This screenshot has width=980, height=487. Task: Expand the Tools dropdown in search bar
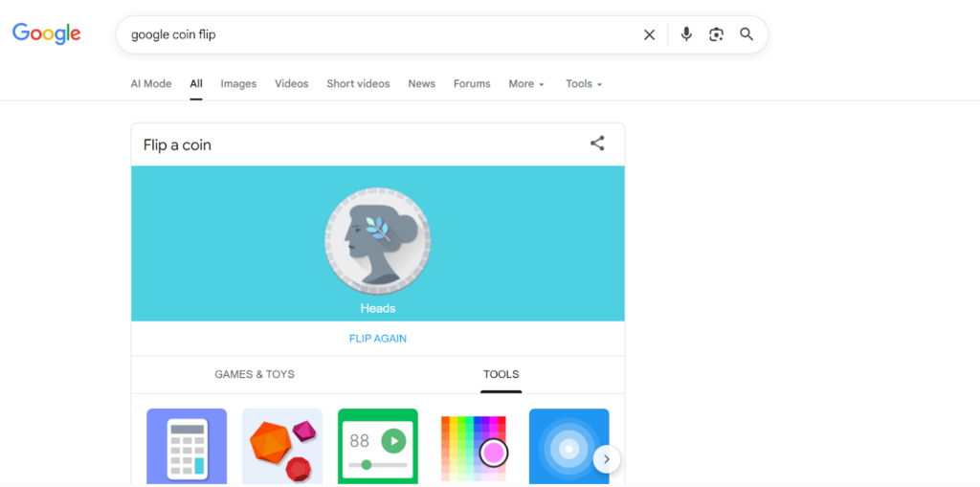[x=584, y=84]
